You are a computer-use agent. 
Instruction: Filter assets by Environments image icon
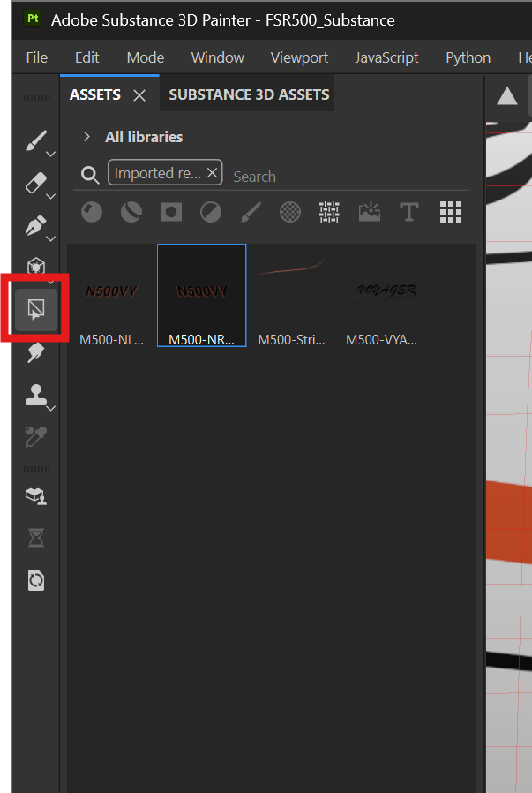pyautogui.click(x=370, y=212)
